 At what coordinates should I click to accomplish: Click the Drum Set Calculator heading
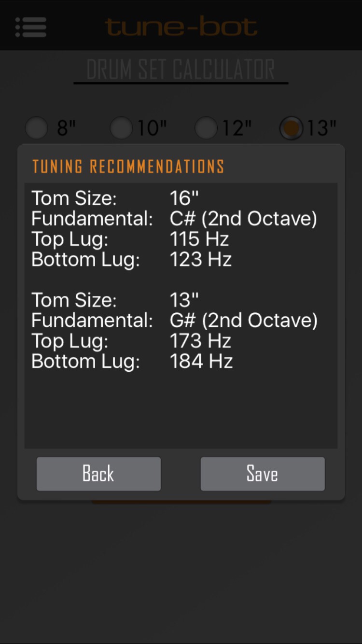tap(181, 70)
